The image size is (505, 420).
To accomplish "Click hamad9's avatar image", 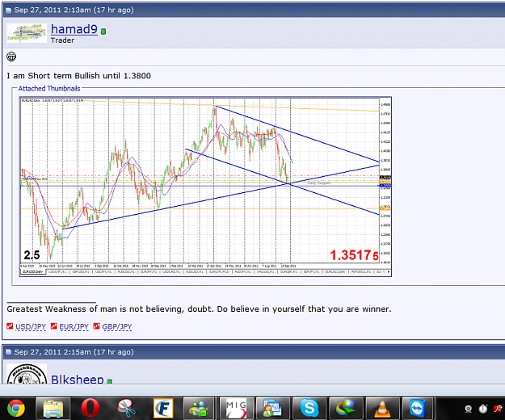I will tap(27, 33).
